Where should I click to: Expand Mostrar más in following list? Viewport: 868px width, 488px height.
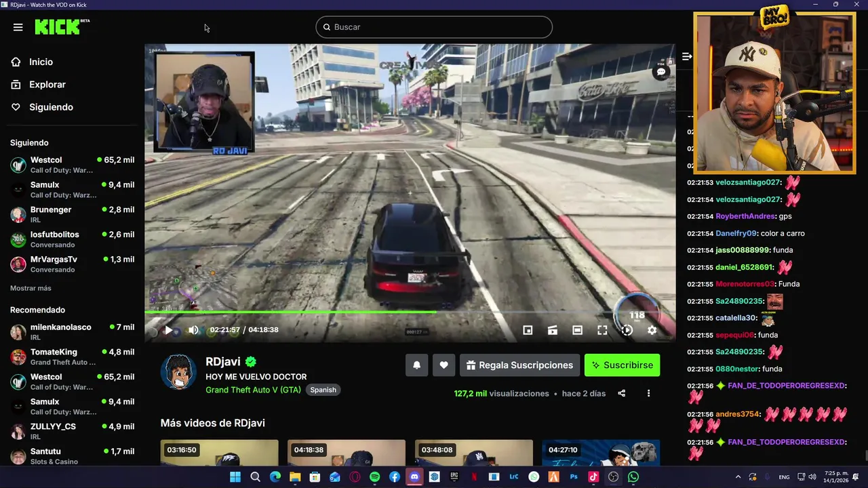coord(31,288)
